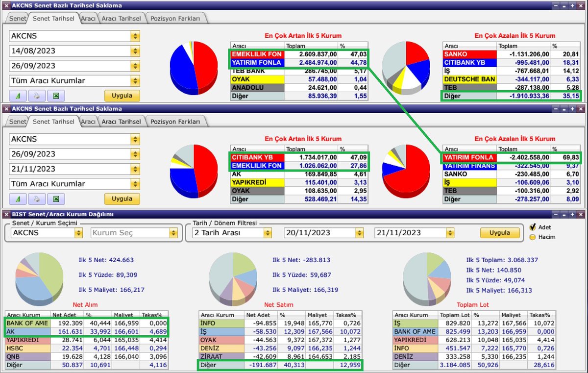Image resolution: width=588 pixels, height=373 pixels.
Task: Open font settings icon in 21/11/2023 Tarihsel window
Action: [x=18, y=199]
